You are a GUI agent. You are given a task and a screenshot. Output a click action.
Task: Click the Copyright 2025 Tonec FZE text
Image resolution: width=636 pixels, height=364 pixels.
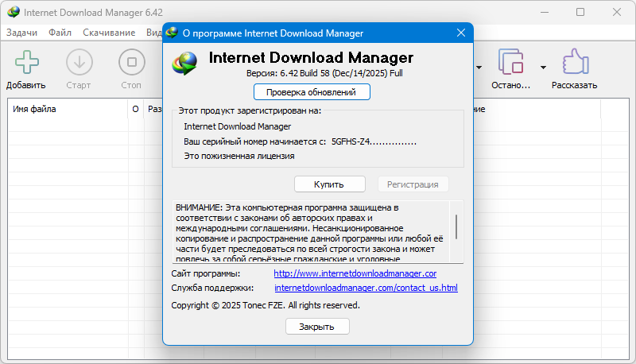[x=266, y=305]
